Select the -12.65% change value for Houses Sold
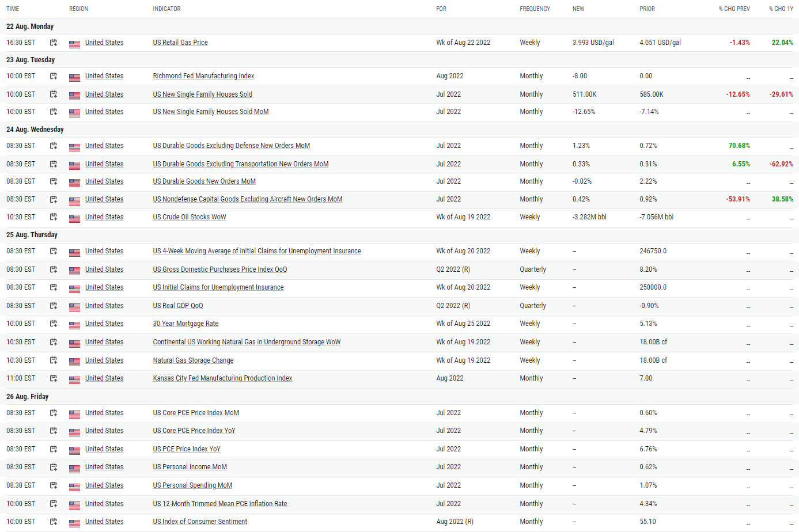 pyautogui.click(x=738, y=94)
